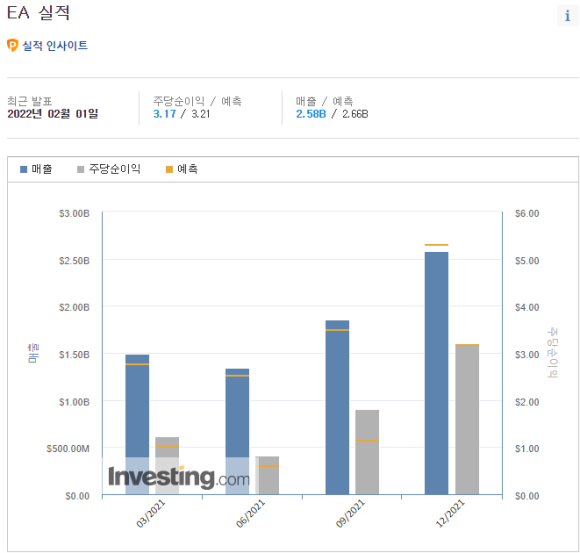
Task: Click the 매출 / 예측 header label
Action: (x=324, y=101)
